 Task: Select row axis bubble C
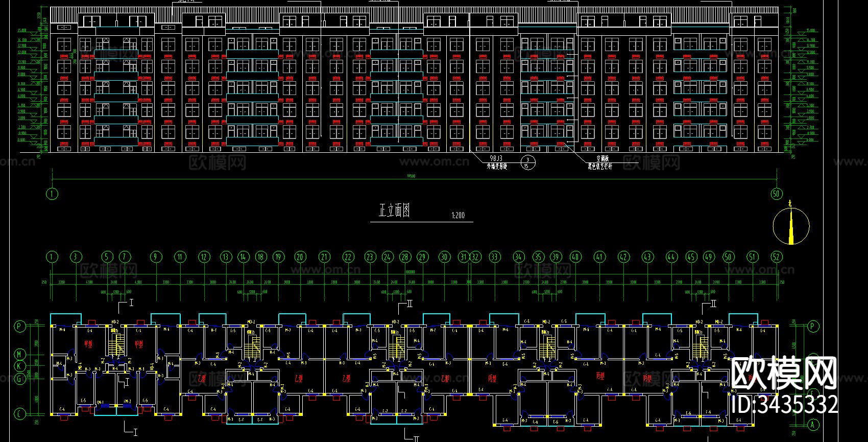(x=19, y=414)
